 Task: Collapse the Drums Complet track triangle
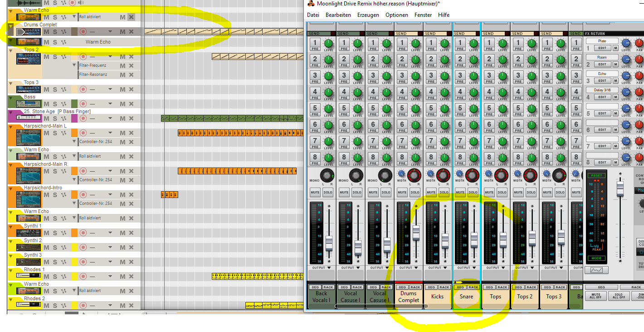pos(11,27)
